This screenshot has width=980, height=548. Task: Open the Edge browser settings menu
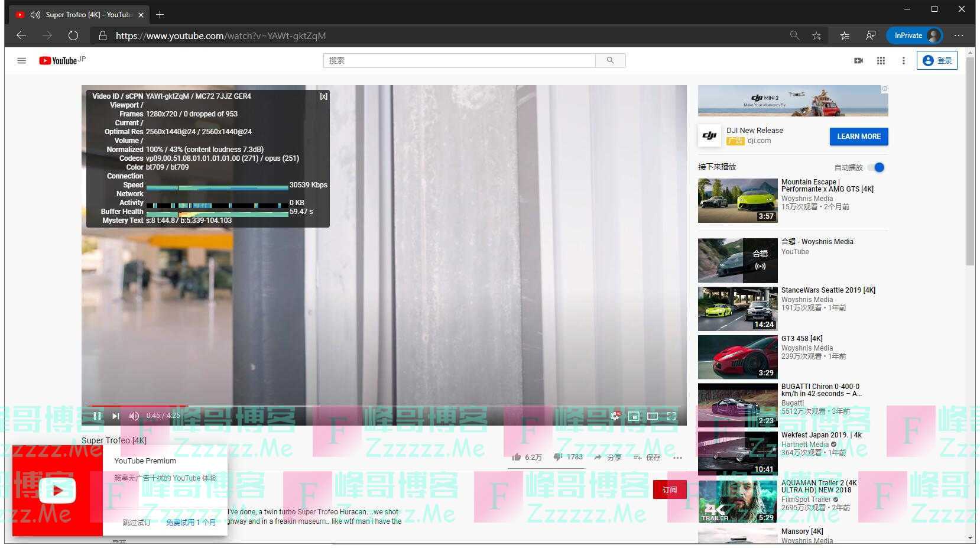tap(959, 35)
